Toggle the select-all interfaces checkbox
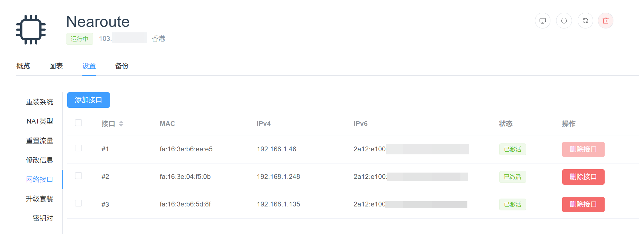 [x=78, y=123]
